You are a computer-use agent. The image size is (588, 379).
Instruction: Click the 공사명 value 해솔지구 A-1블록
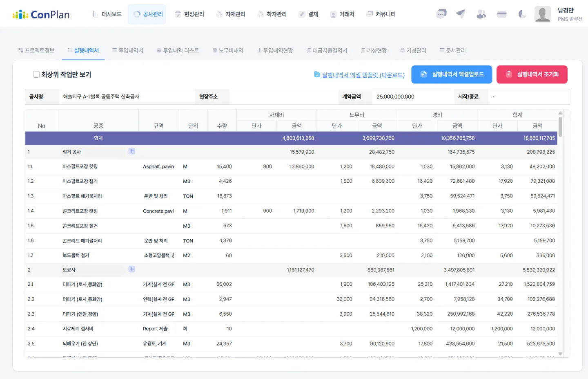pyautogui.click(x=101, y=97)
